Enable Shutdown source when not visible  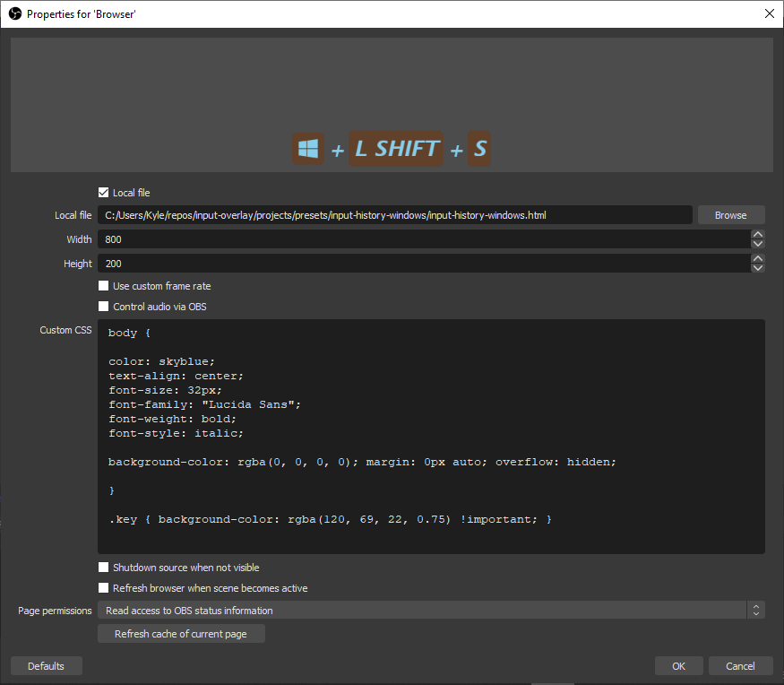pyautogui.click(x=103, y=567)
